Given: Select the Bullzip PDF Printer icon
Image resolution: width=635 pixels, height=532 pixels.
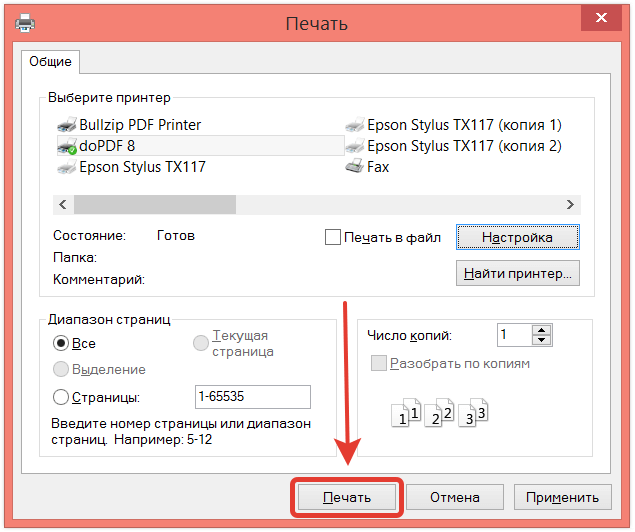Looking at the screenshot, I should point(67,125).
